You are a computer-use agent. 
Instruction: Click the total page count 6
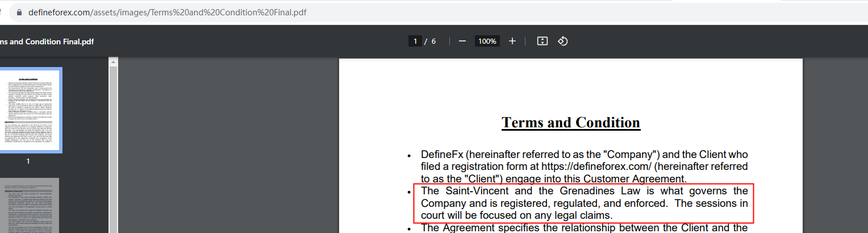(433, 41)
